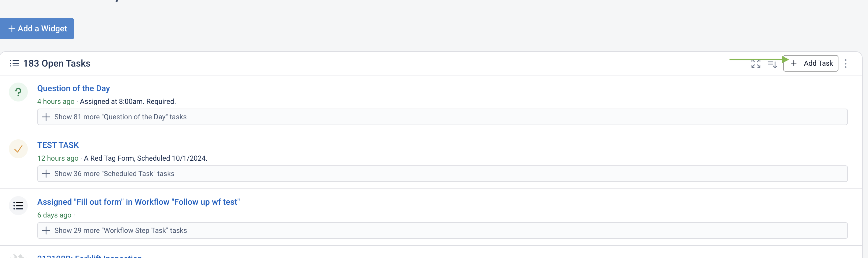Click the expand fullscreen icon in tasks header
Viewport: 868px width, 258px height.
[755, 63]
